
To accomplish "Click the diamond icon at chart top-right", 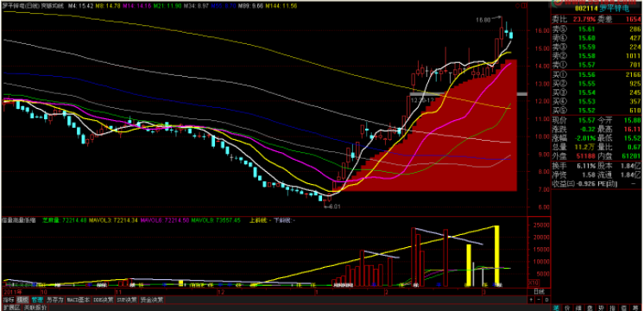I will click(x=517, y=6).
